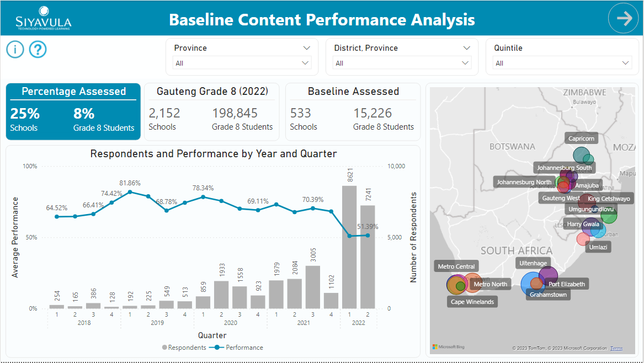Click the Terms link on the map
This screenshot has width=644, height=363.
tap(616, 348)
